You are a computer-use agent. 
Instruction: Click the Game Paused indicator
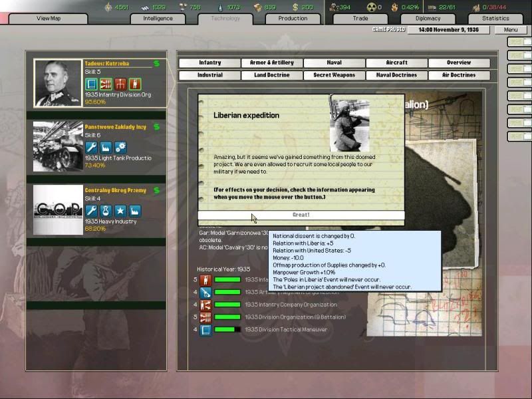click(x=388, y=29)
